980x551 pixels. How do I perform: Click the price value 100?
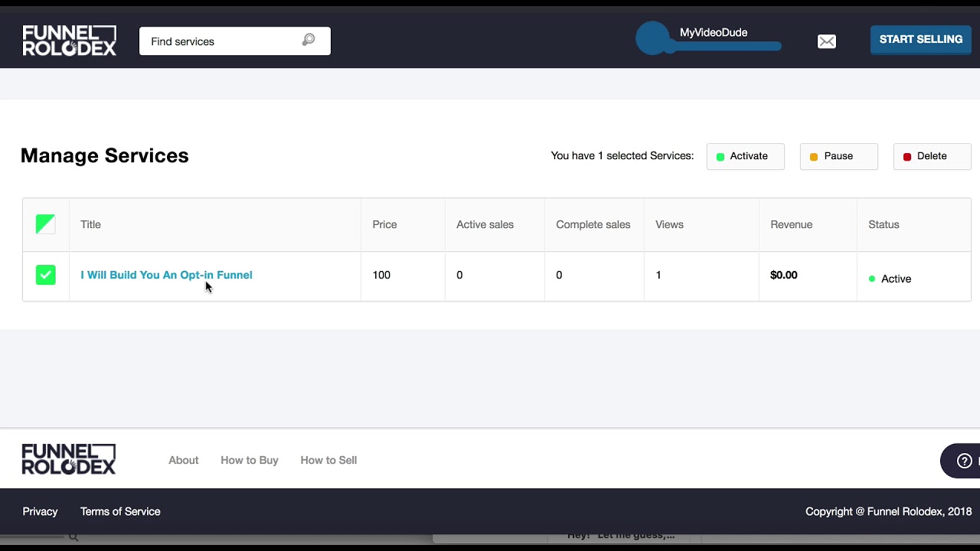coord(381,275)
